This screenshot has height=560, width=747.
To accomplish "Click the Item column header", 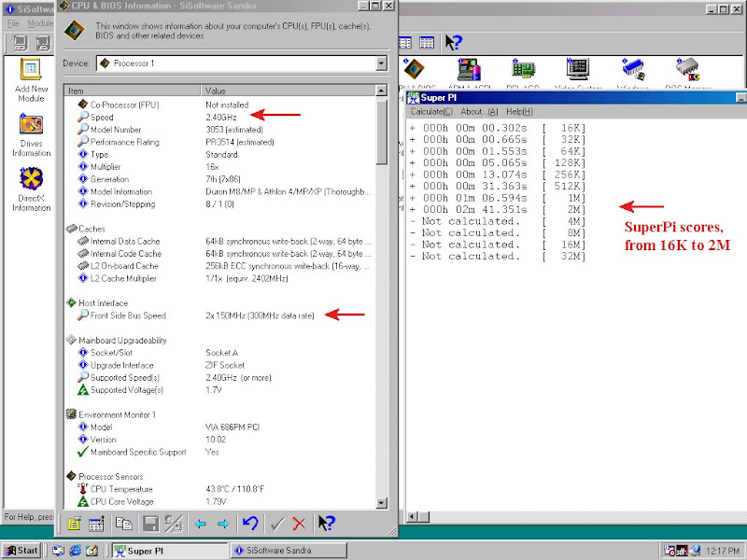I will [133, 91].
